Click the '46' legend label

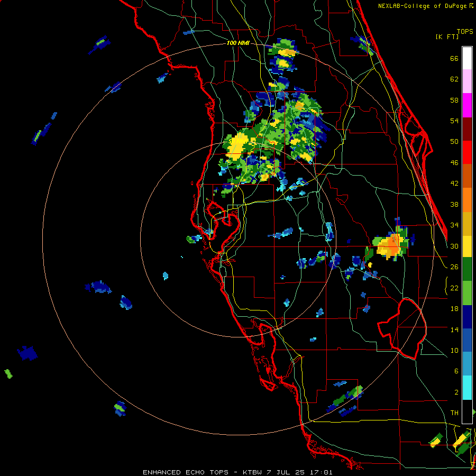pos(454,163)
